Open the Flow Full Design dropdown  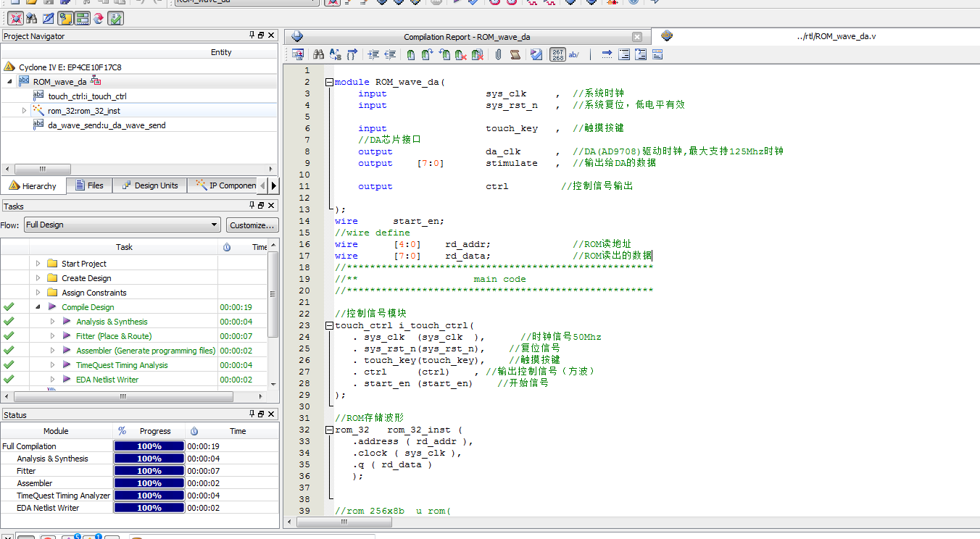click(x=122, y=225)
